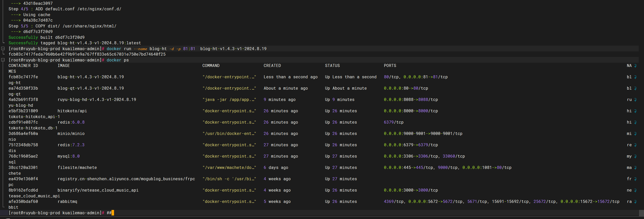Click "Step 5/5 : COPY dist/" line

click(62, 26)
